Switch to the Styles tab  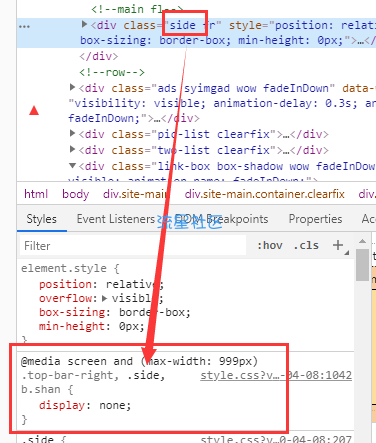point(41,219)
